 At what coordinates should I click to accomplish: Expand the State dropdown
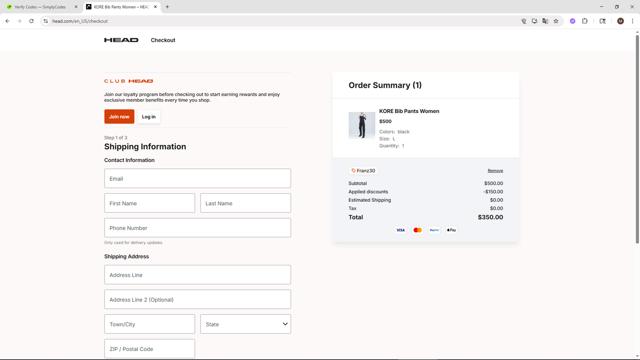pos(246,324)
